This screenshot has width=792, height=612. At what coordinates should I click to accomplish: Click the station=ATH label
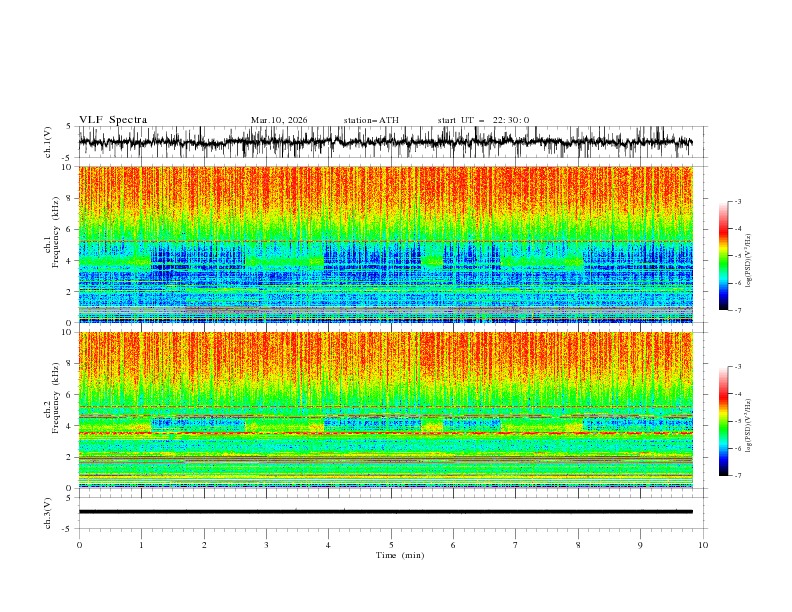coord(371,120)
